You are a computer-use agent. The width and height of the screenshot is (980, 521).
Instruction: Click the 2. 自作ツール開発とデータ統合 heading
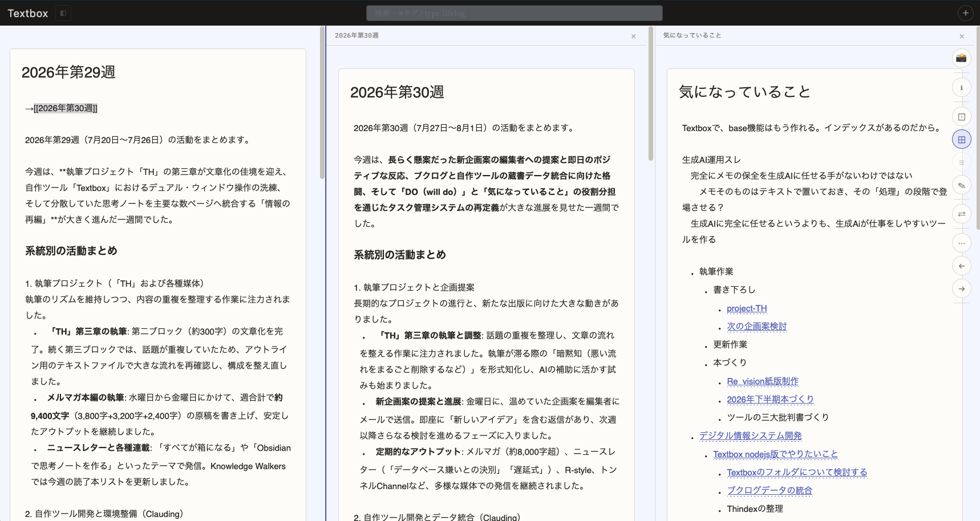(438, 516)
